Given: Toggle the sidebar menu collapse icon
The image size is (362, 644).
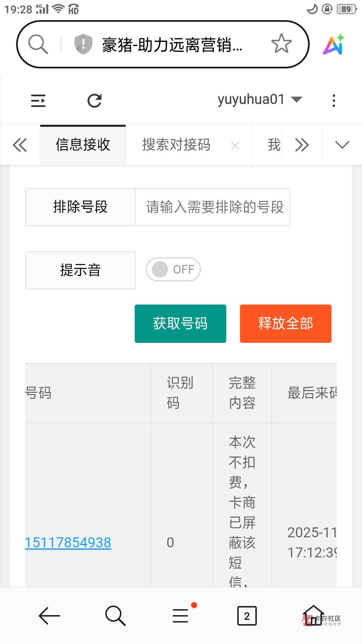Looking at the screenshot, I should tap(38, 101).
